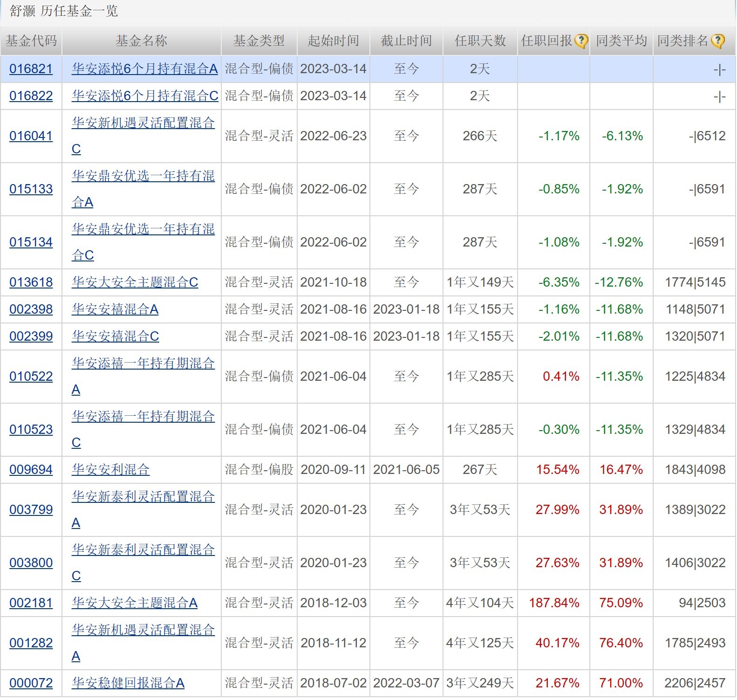Open 华安鼎安优选一年持有混合A link
Screen dimensions: 737x700
(x=143, y=189)
